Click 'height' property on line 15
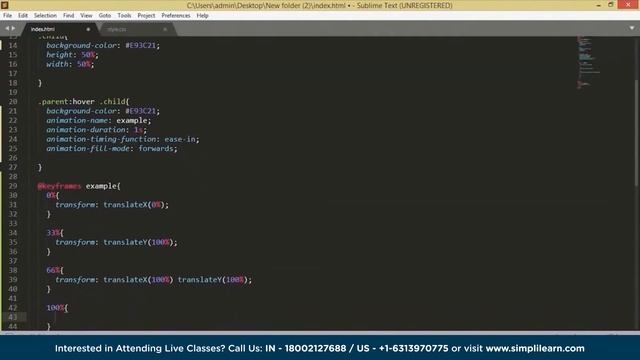 pos(60,55)
